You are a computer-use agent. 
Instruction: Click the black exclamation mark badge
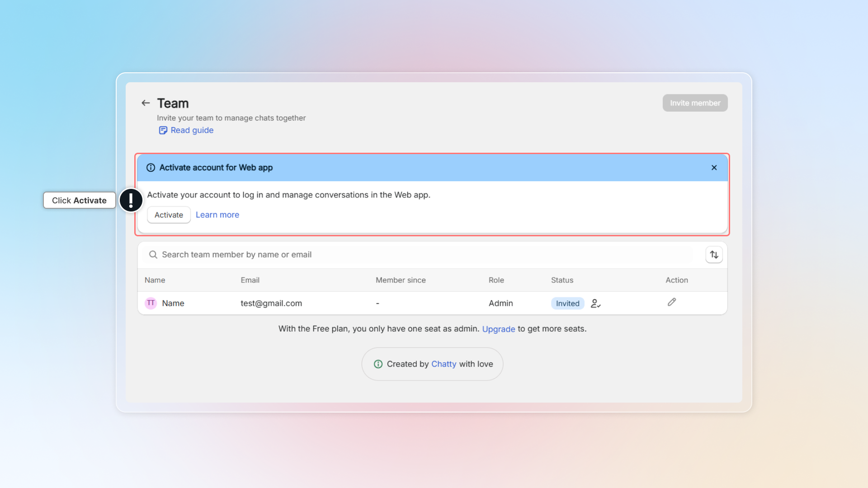coord(131,200)
